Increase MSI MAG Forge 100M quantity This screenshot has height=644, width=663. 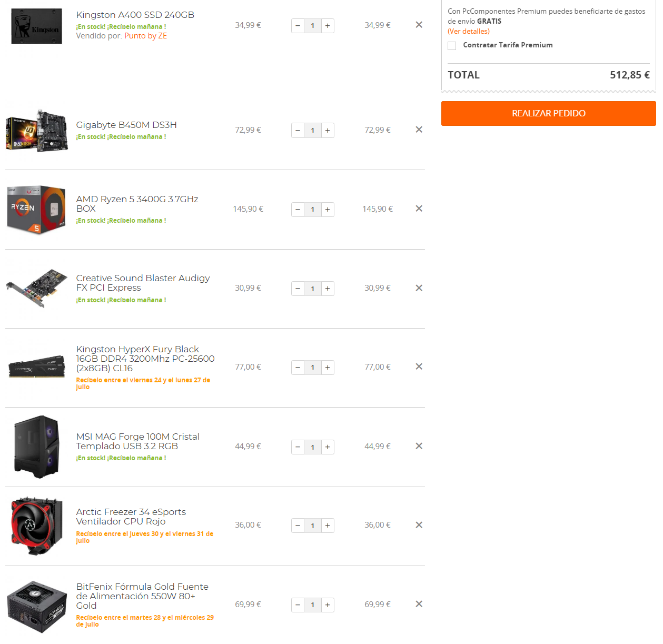tap(328, 447)
